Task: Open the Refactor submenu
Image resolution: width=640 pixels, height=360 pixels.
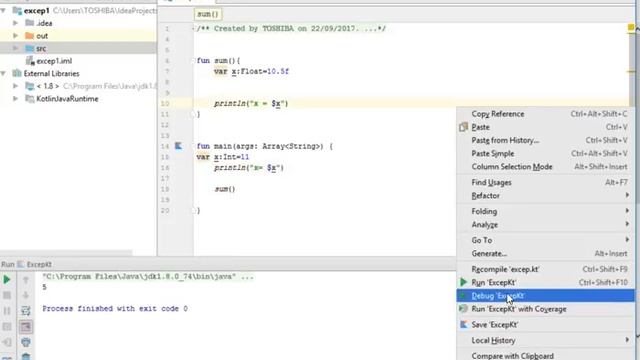Action: point(545,196)
